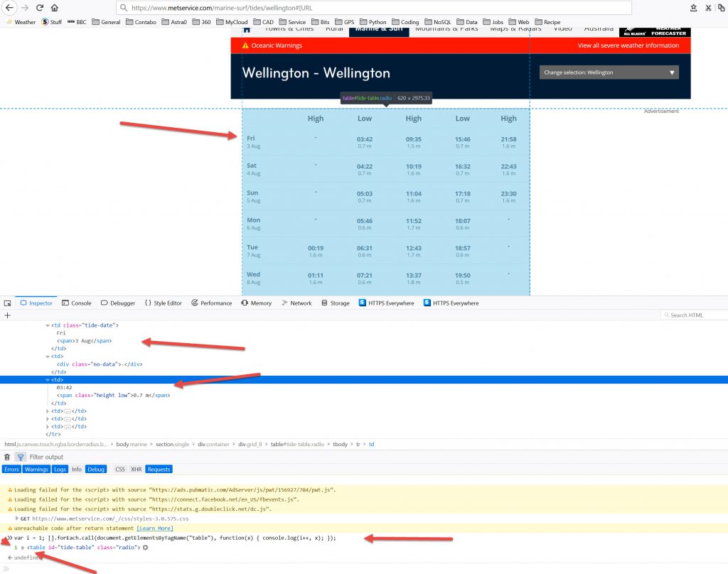Screen dimensions: 728x574
Task: Click the select-node target icon beside table output
Action: coord(145,548)
